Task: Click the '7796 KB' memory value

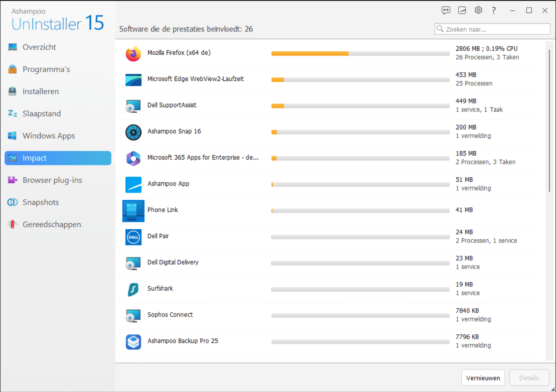Action: pos(467,337)
